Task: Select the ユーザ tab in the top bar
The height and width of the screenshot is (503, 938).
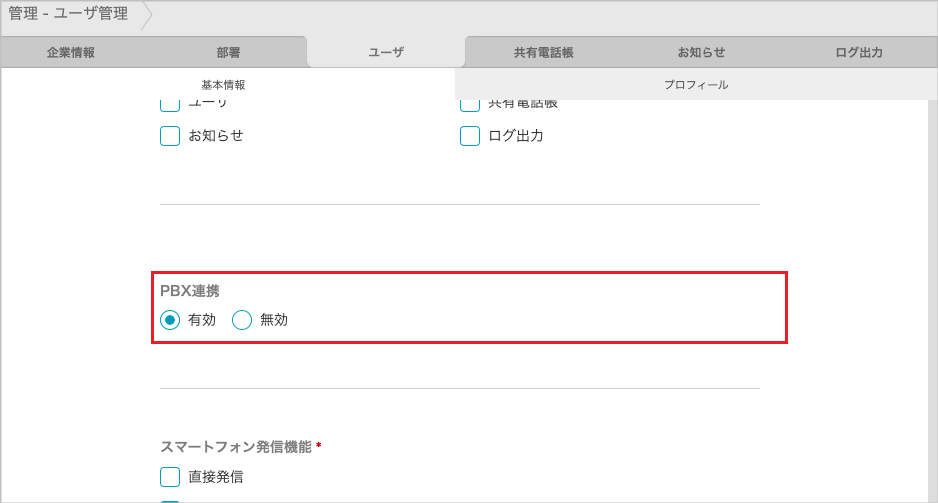Action: click(386, 52)
